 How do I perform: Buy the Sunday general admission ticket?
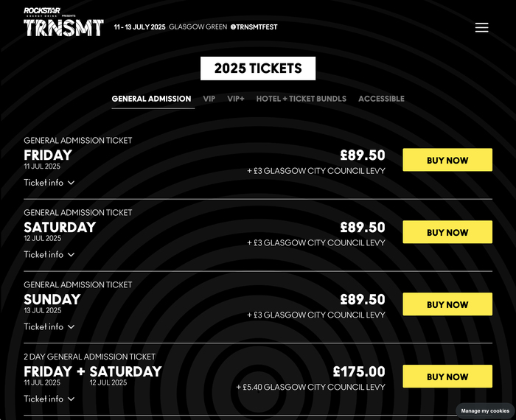(447, 304)
